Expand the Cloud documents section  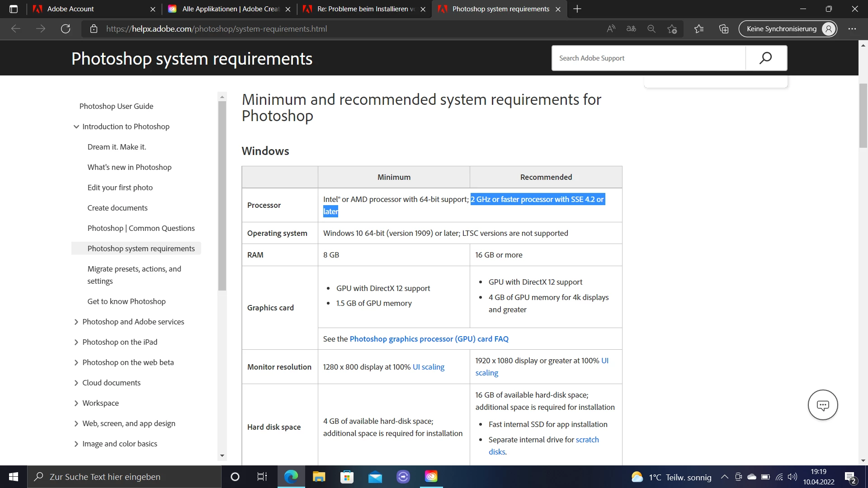(76, 383)
